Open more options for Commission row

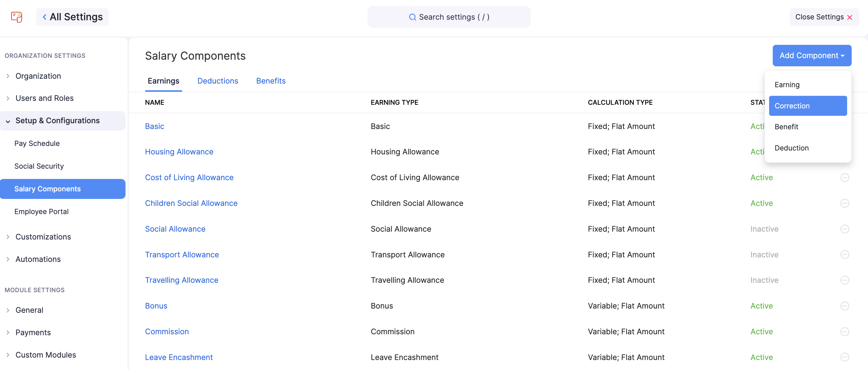click(844, 331)
